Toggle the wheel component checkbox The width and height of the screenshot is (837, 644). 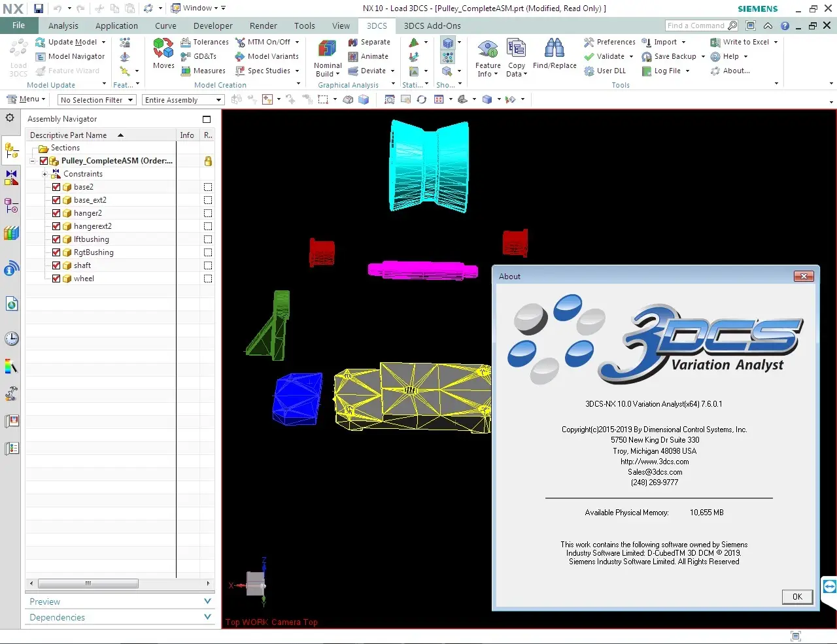click(56, 279)
